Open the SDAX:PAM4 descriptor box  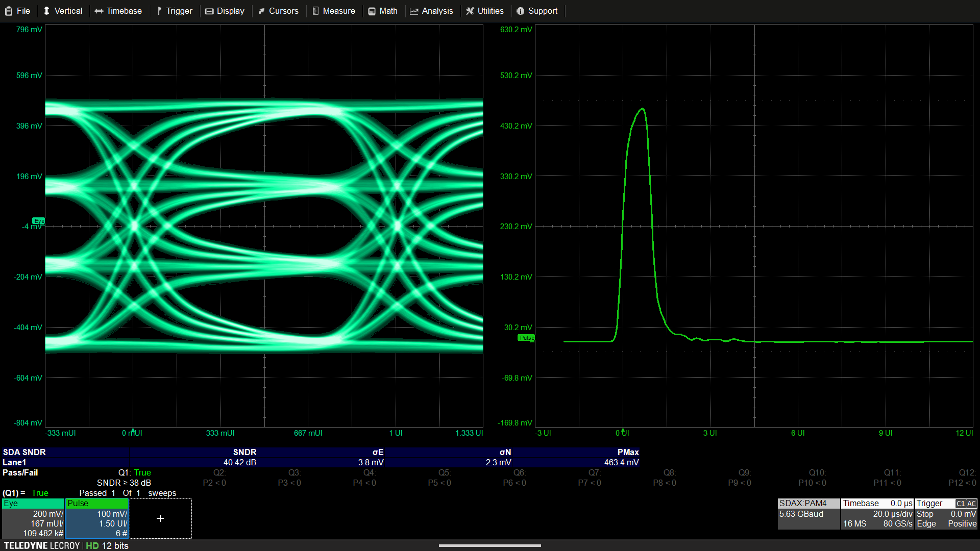[808, 514]
